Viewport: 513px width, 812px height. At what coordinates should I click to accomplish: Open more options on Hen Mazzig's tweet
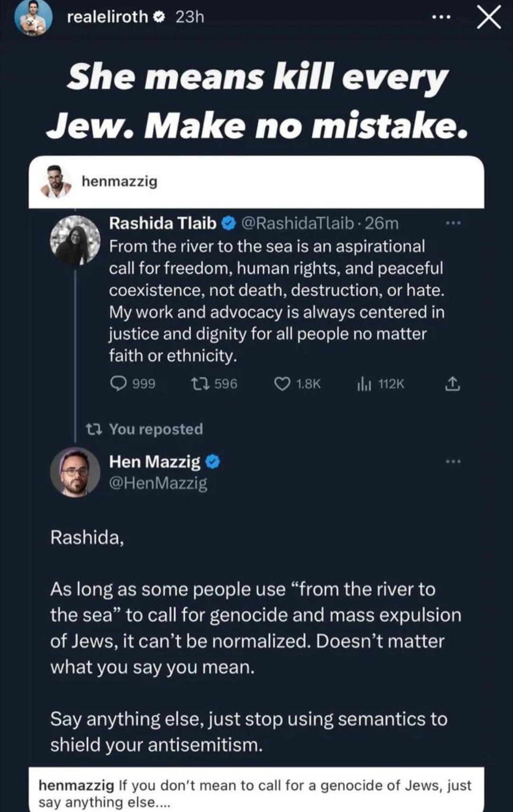[x=453, y=461]
